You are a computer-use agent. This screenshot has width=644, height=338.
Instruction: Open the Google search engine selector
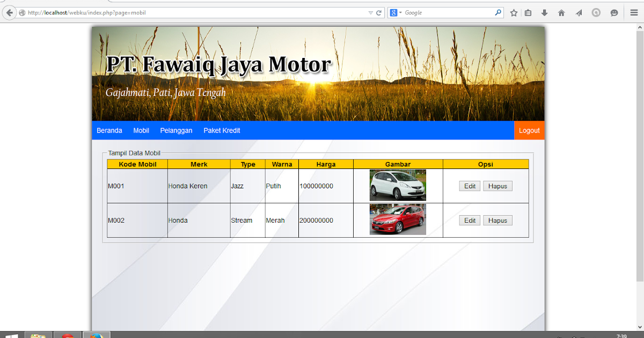tap(396, 12)
